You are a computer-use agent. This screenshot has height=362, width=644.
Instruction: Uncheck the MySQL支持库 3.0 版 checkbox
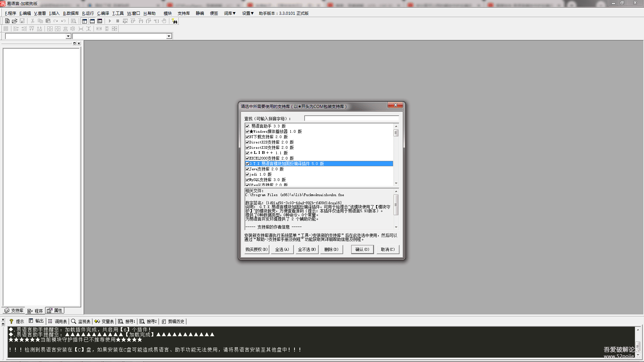click(248, 180)
